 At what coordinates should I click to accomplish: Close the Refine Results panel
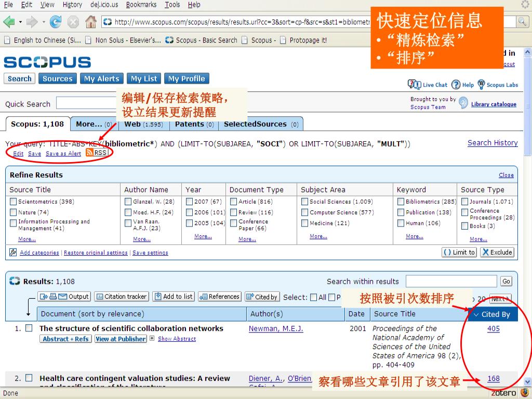506,175
